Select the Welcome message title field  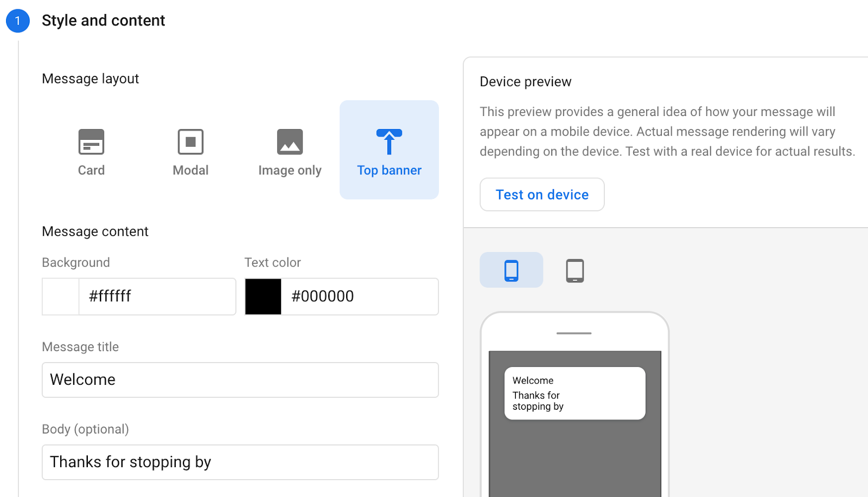(240, 379)
